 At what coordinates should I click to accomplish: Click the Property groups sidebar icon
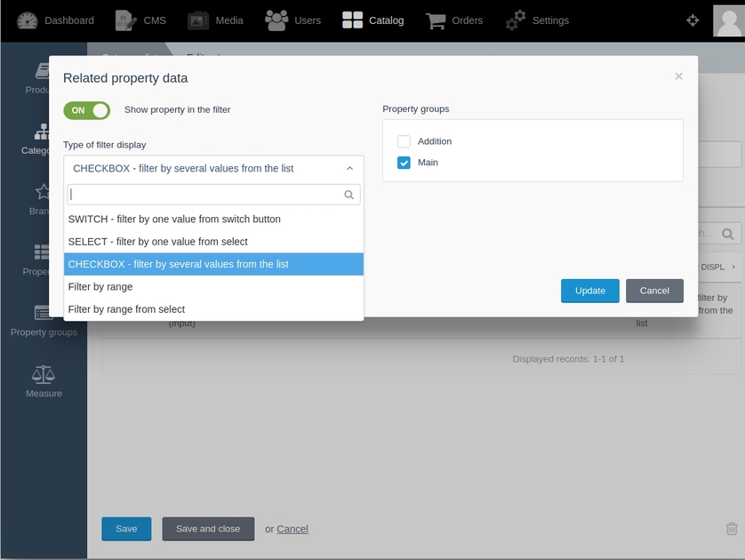(x=44, y=313)
